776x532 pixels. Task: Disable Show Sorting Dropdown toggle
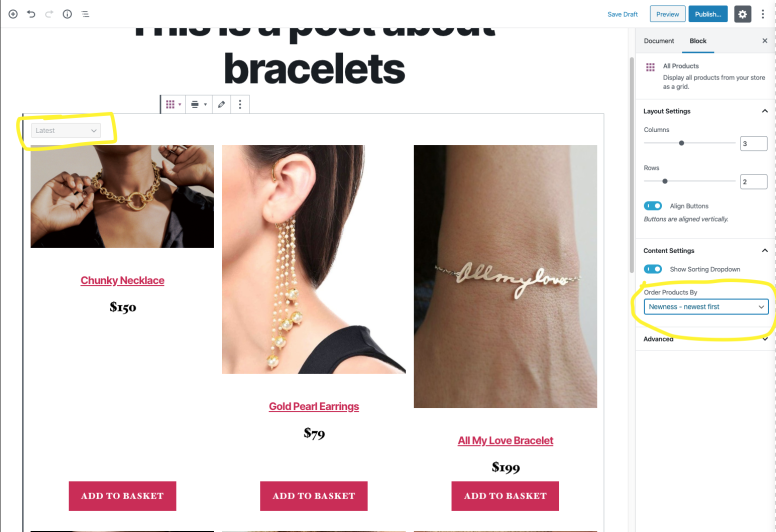[x=653, y=269]
